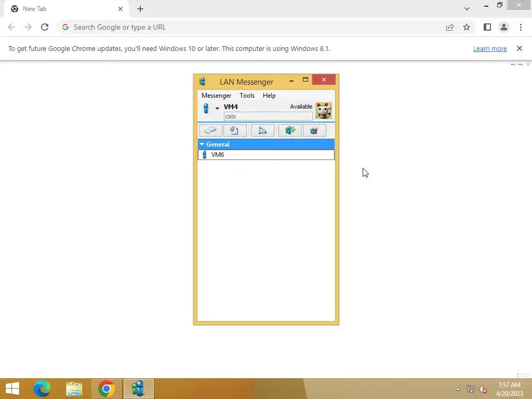Click the Send File paperclip button
The image size is (532, 399).
click(x=235, y=130)
